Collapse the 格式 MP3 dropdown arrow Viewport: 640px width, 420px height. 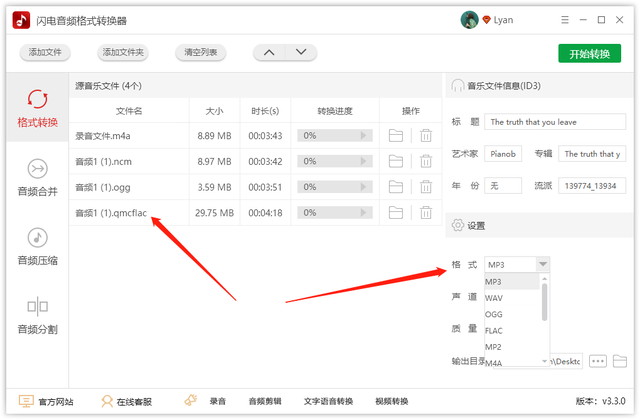[542, 264]
